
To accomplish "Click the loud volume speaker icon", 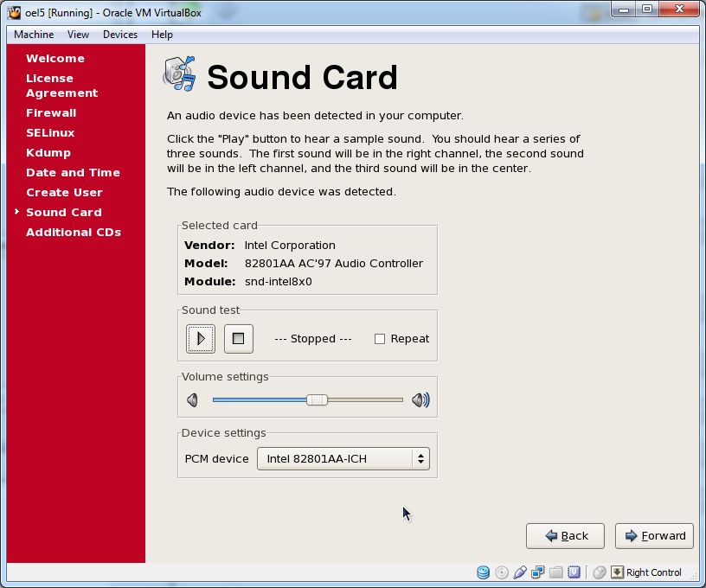I will [421, 400].
